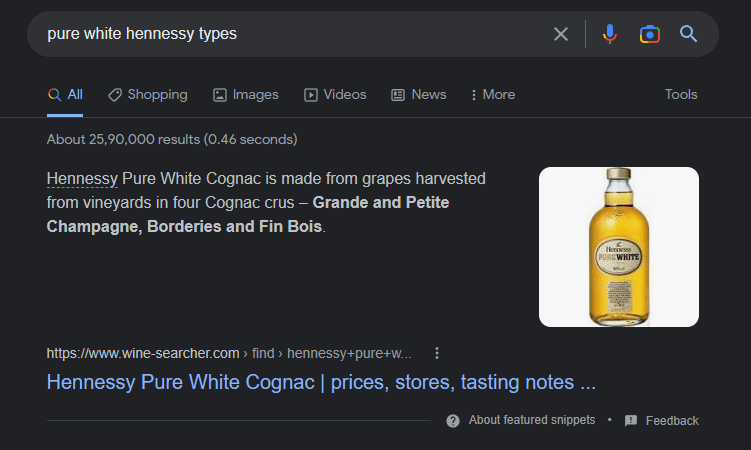Open search by image camera icon
The image size is (751, 450).
coord(649,34)
